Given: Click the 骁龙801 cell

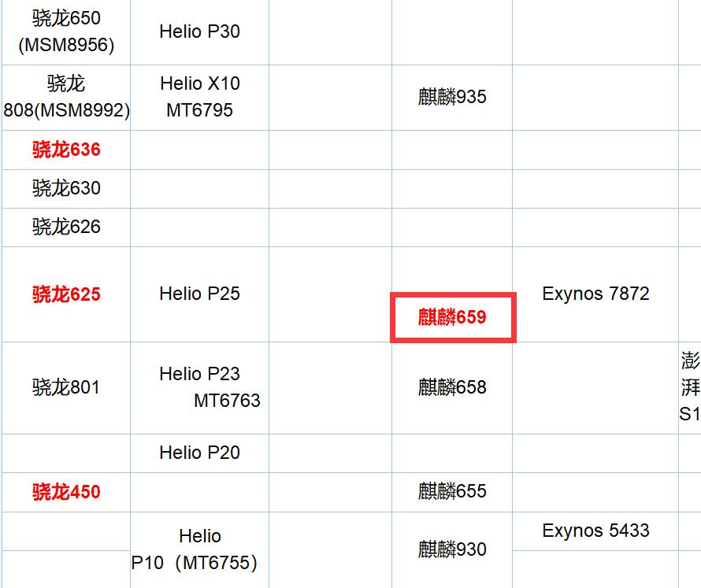Looking at the screenshot, I should click(x=66, y=387).
